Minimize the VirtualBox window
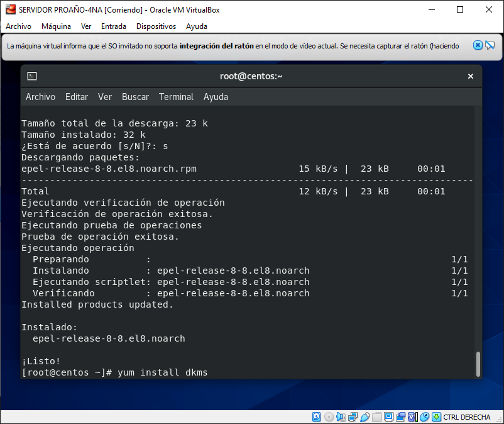 tap(432, 9)
